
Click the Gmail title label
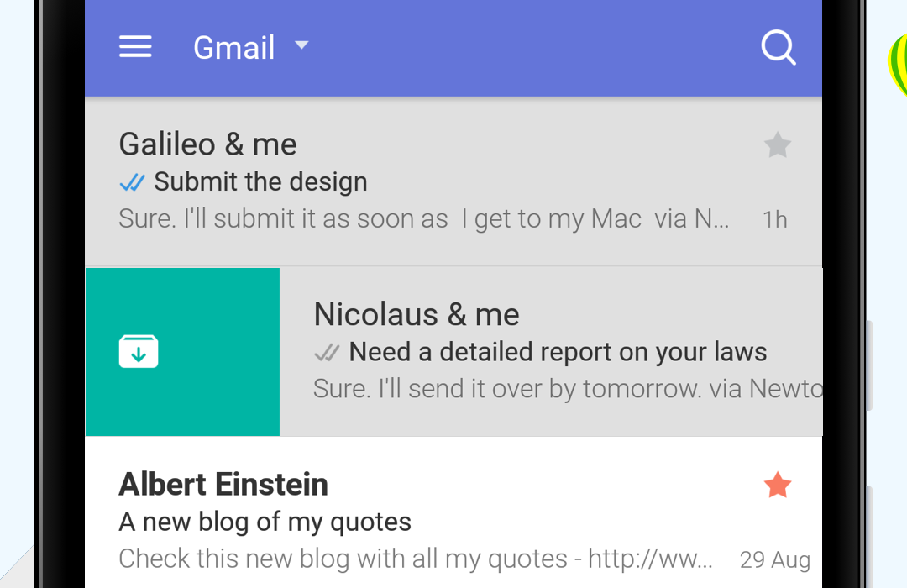pos(233,47)
